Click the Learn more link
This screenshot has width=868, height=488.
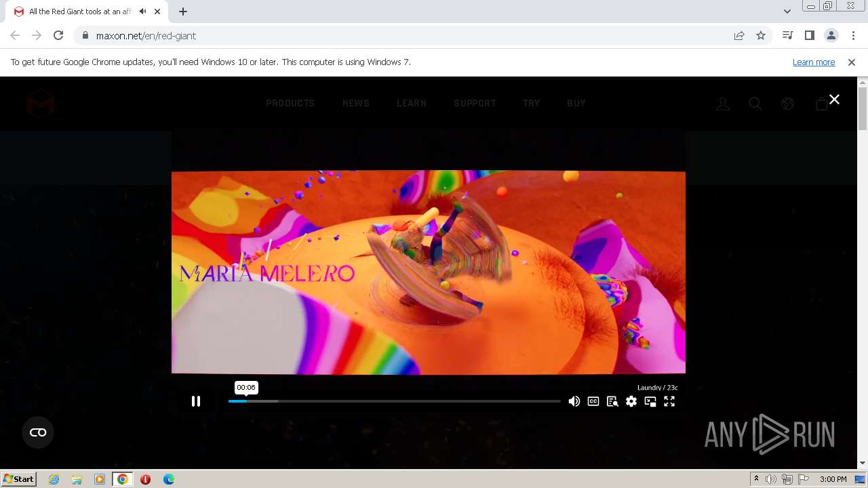click(x=814, y=62)
